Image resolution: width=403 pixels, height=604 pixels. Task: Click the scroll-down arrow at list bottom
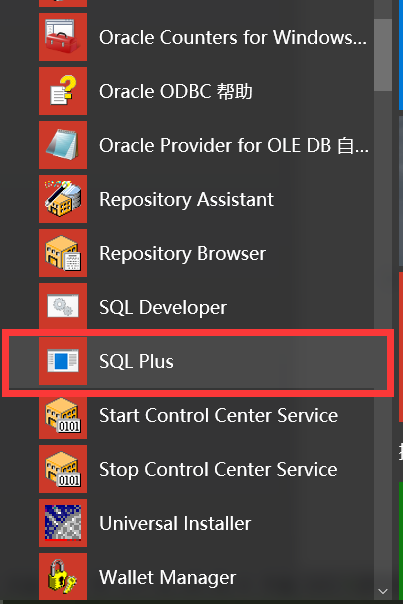[x=383, y=591]
